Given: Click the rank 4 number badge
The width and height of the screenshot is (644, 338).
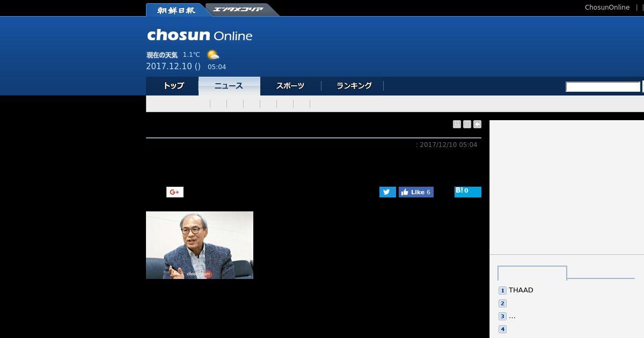Looking at the screenshot, I should click(502, 329).
